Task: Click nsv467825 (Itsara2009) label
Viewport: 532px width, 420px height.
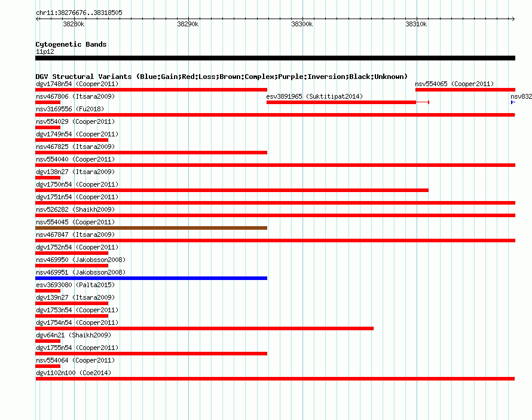Action: pyautogui.click(x=75, y=147)
